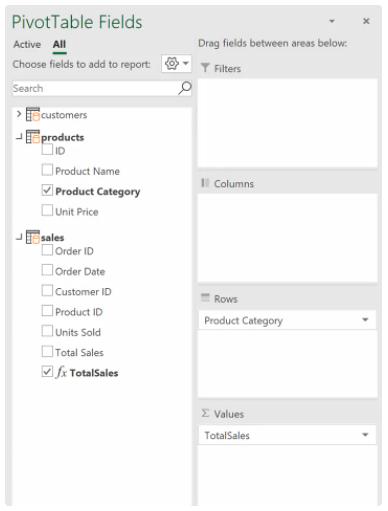Select the sales table name
Screen dimensions: 388x511
[52, 238]
